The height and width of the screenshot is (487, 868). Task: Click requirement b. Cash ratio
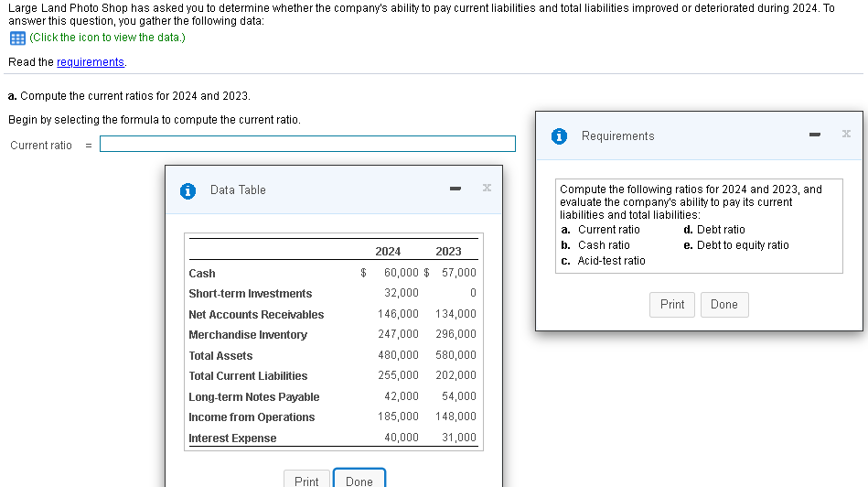(595, 245)
